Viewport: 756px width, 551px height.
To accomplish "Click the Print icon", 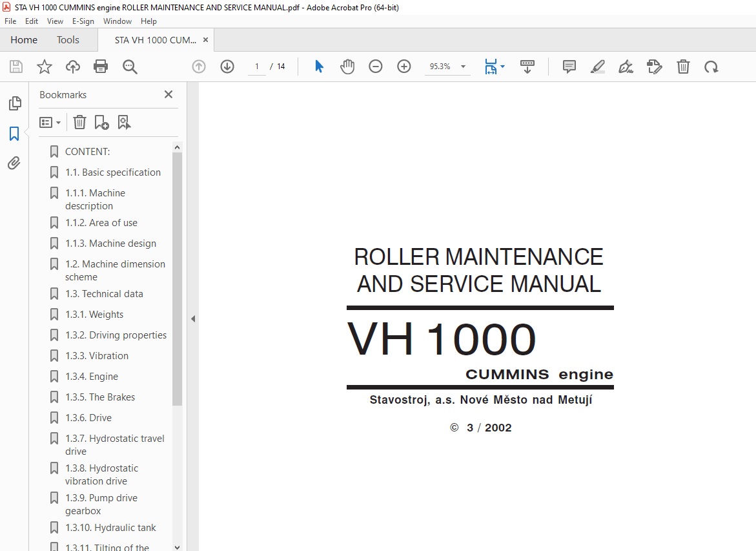I will pyautogui.click(x=101, y=66).
